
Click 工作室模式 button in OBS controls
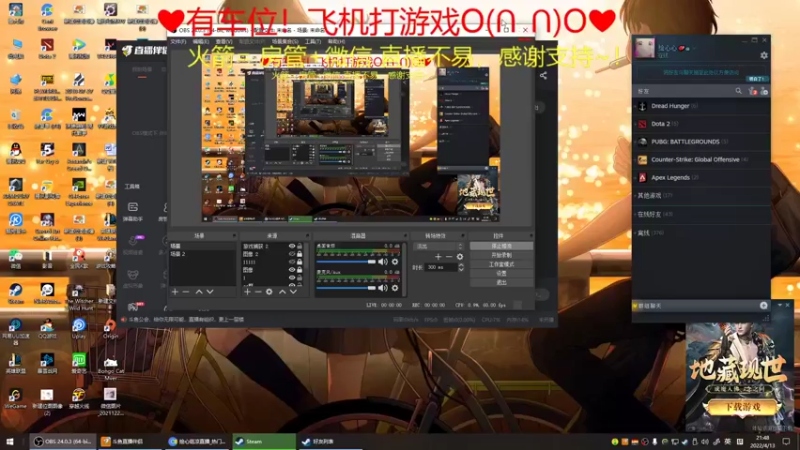tap(501, 264)
